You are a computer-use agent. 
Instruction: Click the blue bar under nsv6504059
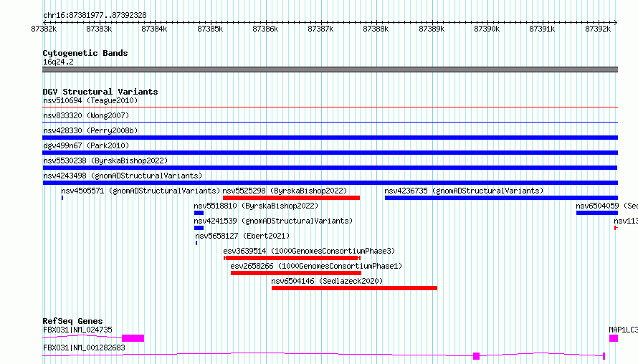click(597, 213)
